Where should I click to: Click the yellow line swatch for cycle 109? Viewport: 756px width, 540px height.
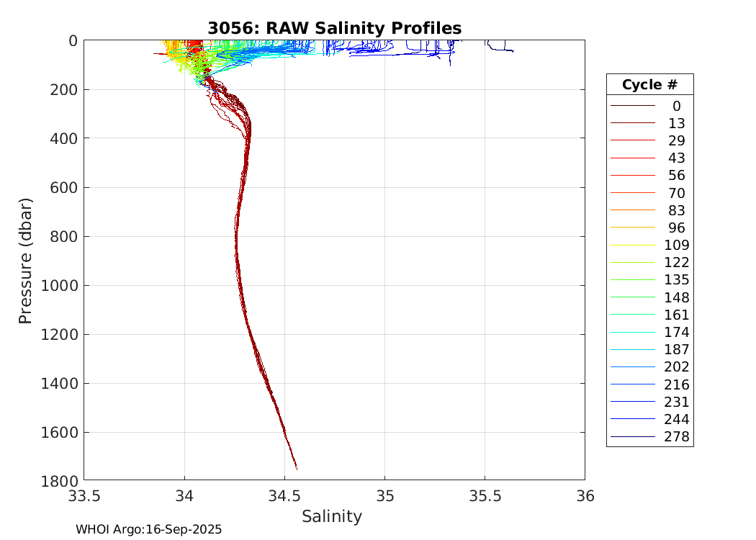(x=632, y=246)
